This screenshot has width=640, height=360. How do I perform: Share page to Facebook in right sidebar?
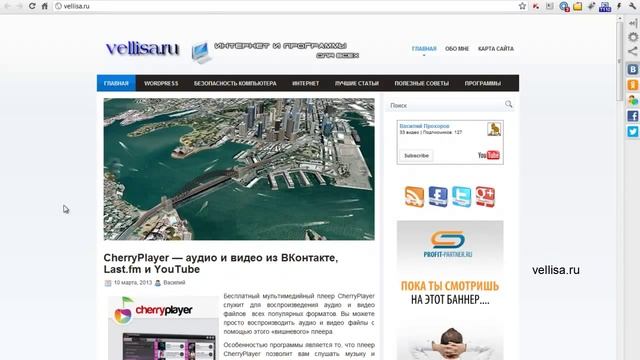pos(633,116)
